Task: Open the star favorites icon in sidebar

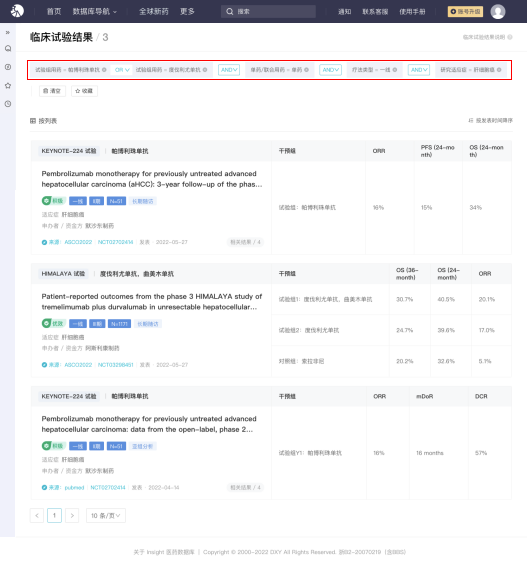Action: point(8,86)
